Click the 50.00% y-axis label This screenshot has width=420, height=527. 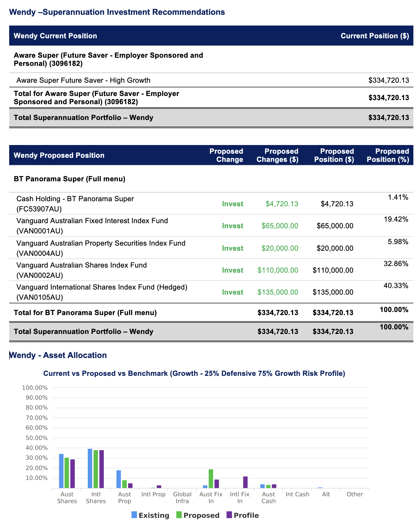click(x=36, y=438)
